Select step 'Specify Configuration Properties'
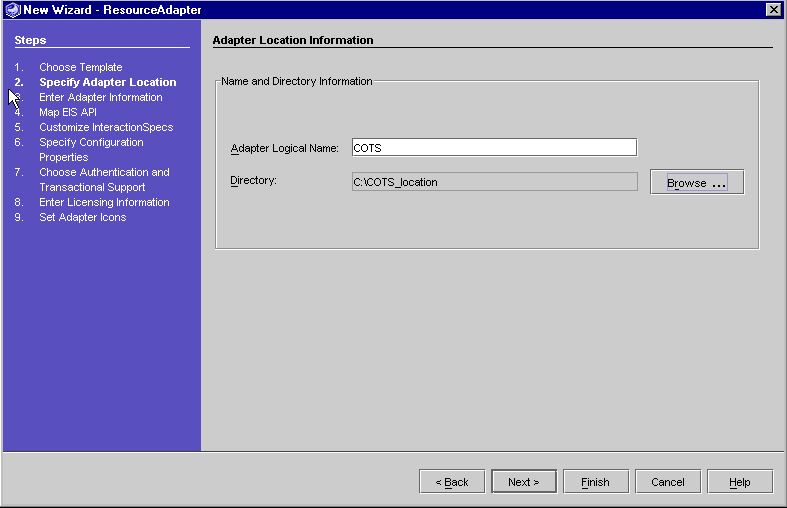This screenshot has height=508, width=787. [x=91, y=150]
